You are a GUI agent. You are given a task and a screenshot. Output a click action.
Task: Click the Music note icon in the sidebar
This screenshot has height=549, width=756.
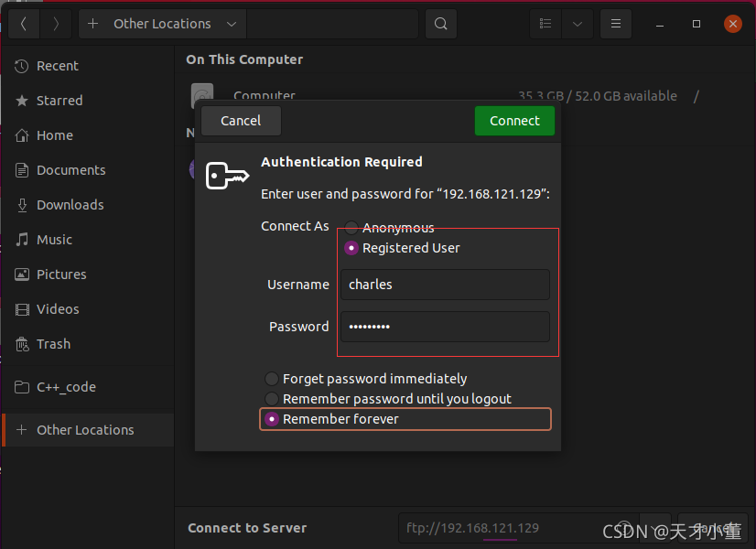(x=22, y=240)
